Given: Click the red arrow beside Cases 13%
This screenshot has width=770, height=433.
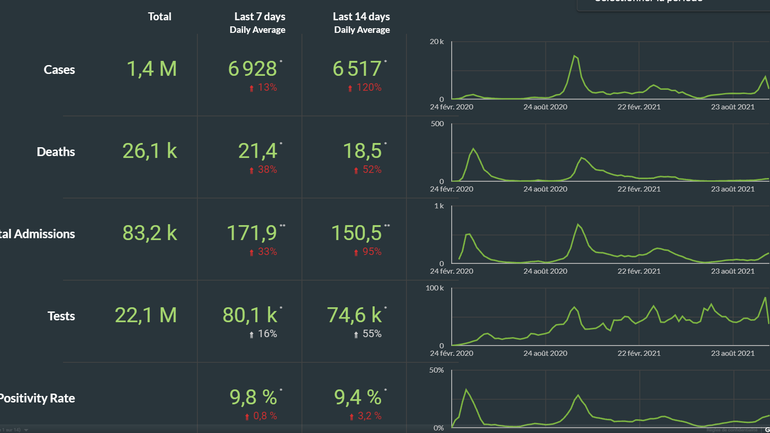Looking at the screenshot, I should pos(251,88).
